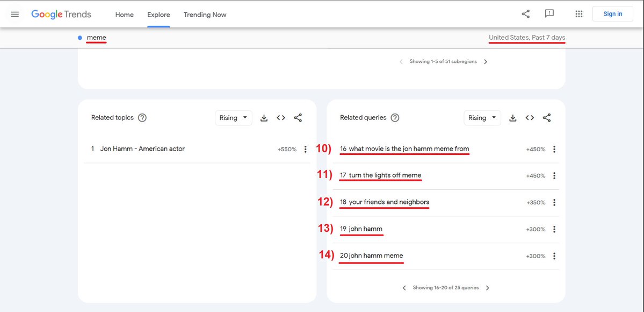
Task: Open options for 'what movie is the jon hamm meme from'
Action: [x=554, y=149]
